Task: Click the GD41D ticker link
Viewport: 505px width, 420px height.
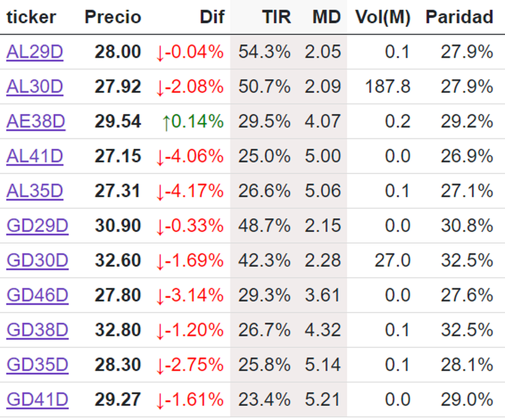Action: click(x=37, y=399)
